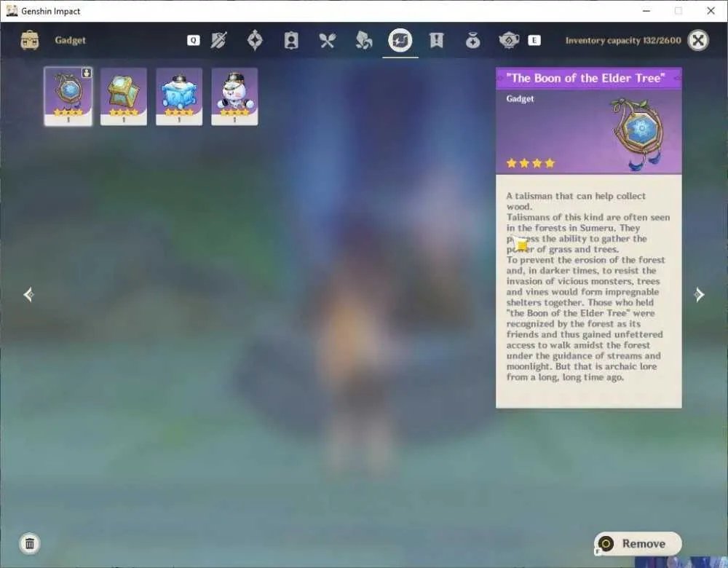Open the Character Development Items tab

291,40
